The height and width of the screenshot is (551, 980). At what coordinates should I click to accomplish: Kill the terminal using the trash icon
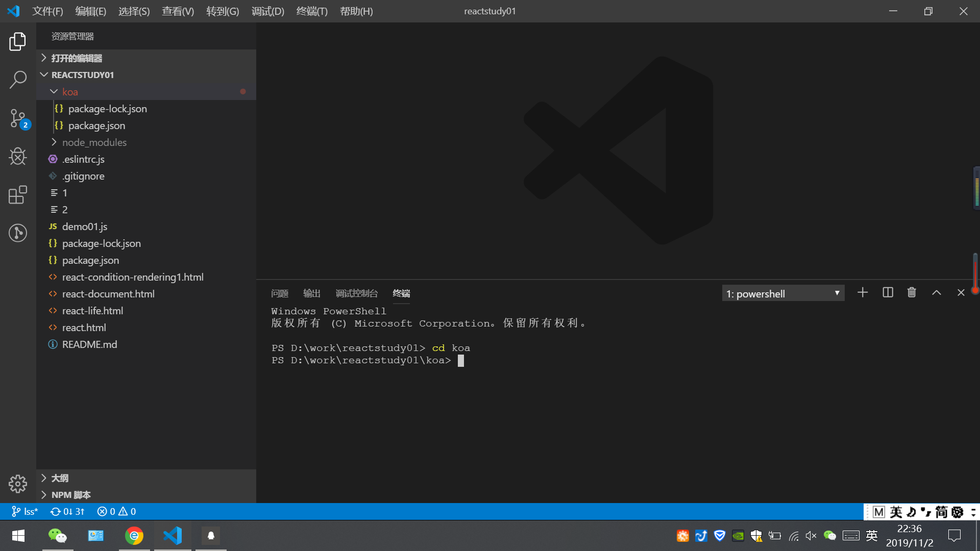912,292
